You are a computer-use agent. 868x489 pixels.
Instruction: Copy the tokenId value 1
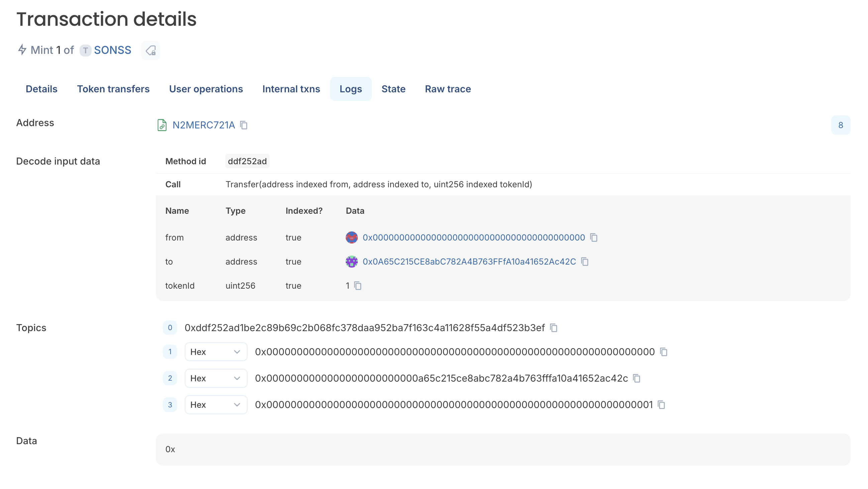click(x=358, y=285)
